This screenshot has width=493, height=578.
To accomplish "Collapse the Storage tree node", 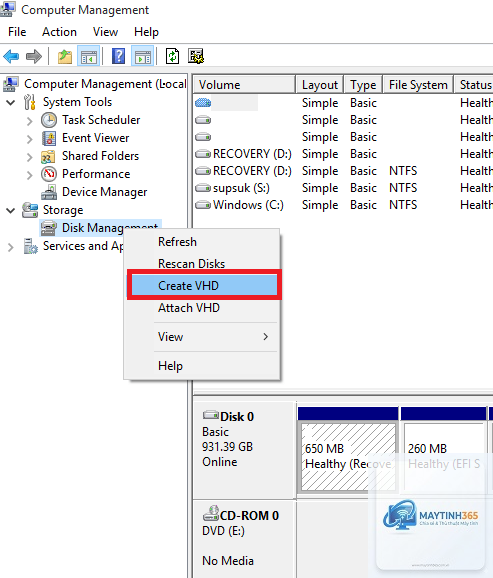I will [x=11, y=210].
